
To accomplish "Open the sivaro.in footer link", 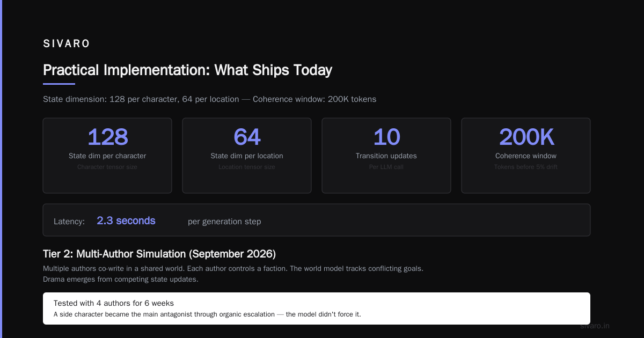I will (595, 326).
